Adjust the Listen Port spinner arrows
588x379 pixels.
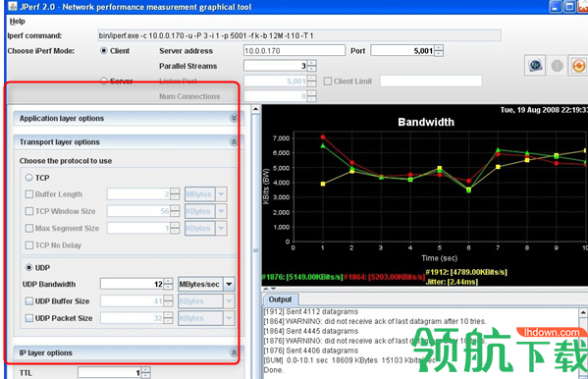click(311, 81)
